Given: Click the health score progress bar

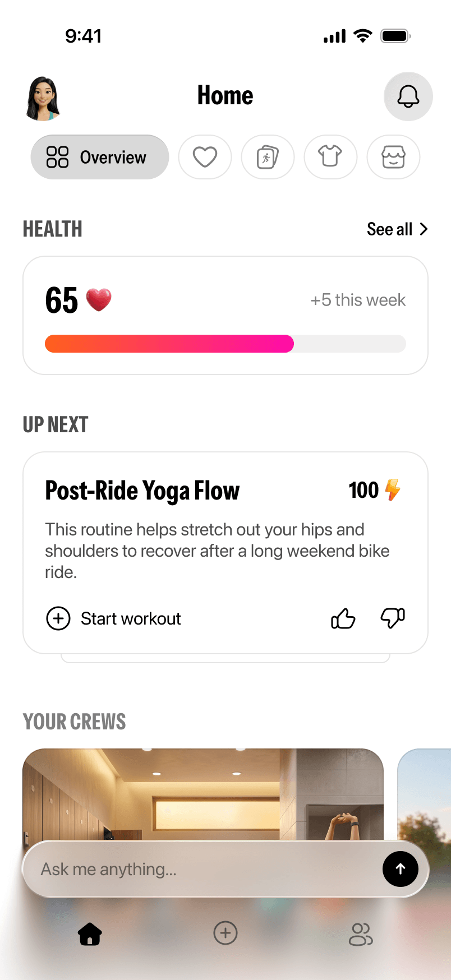Looking at the screenshot, I should click(225, 344).
